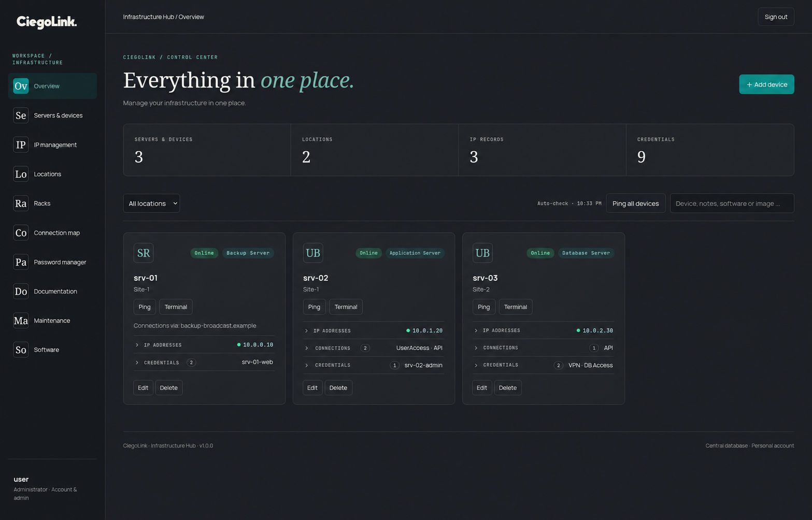Click the UB avatar icon on srv-03
This screenshot has height=520, width=812.
click(482, 253)
